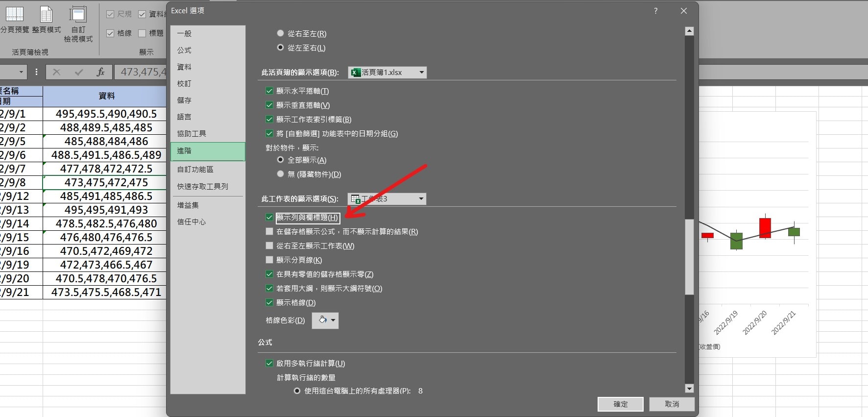
Task: Enable 顯示分頁線 checkbox
Action: pyautogui.click(x=269, y=260)
